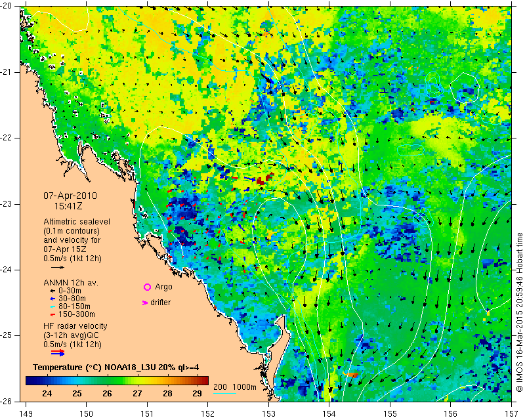Click the 'ANMN 12h av.' heading
Viewport: 525px width, 420px height.
(x=71, y=283)
